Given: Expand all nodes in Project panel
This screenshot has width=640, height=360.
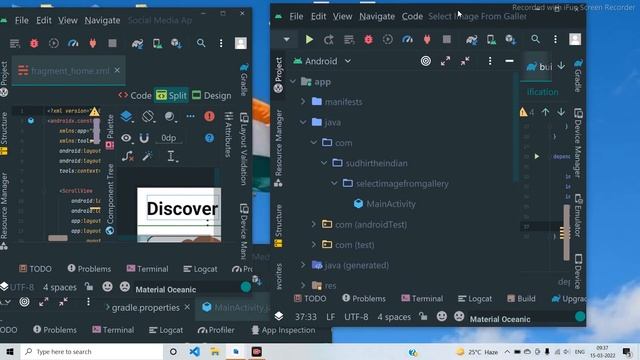Looking at the screenshot, I should coord(445,61).
